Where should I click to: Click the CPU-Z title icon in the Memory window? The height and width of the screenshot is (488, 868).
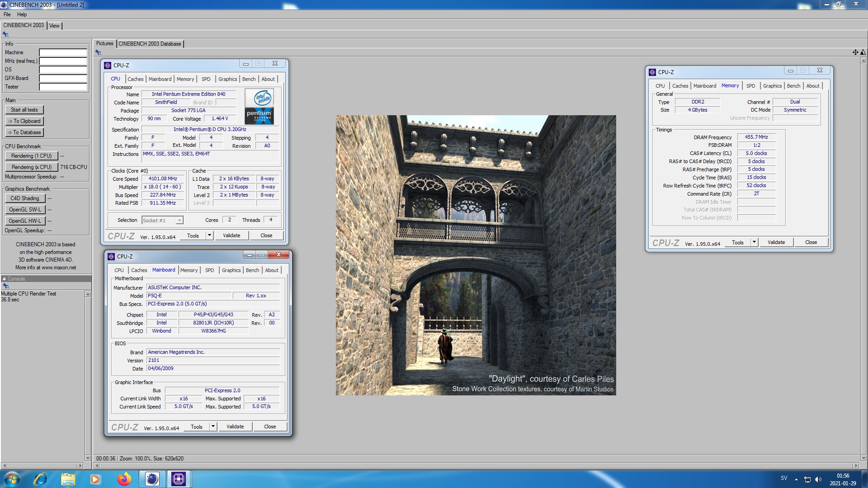click(652, 72)
